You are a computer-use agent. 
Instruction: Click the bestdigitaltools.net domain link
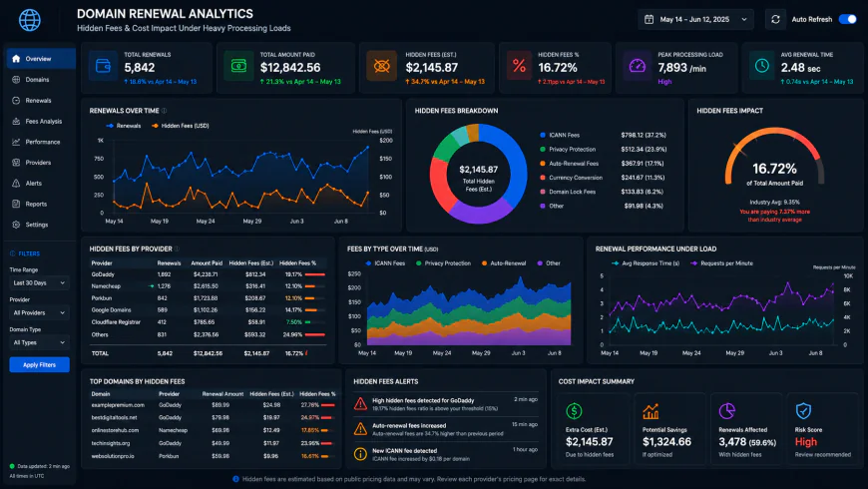pos(114,417)
